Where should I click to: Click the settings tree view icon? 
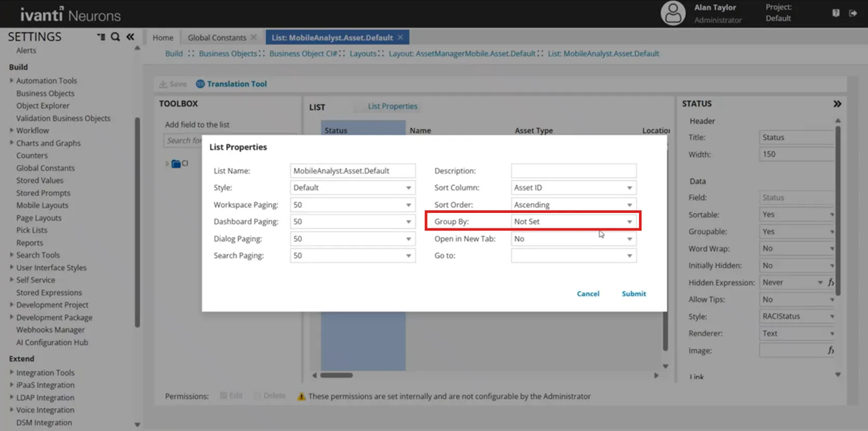(101, 37)
